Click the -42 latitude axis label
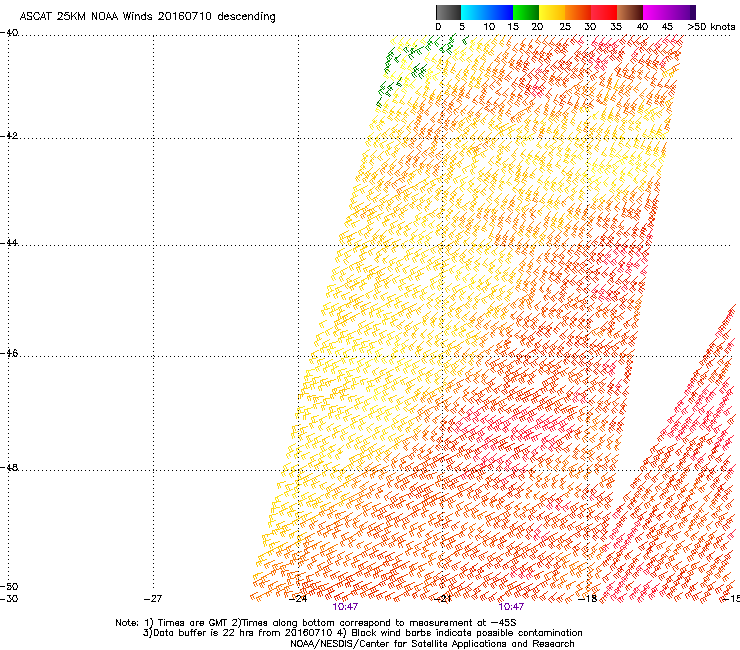 coord(10,136)
